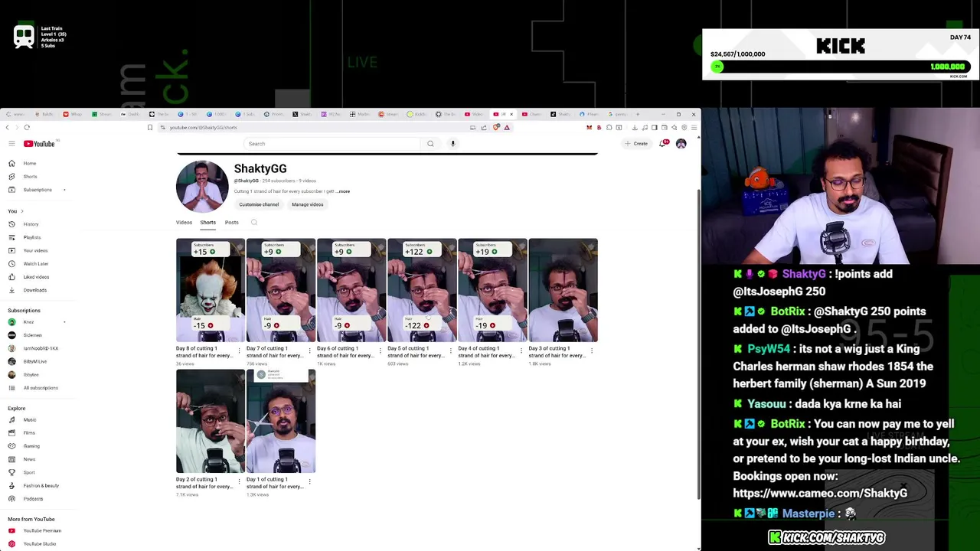980x551 pixels.
Task: Open Day 8 Pennywise short thumbnail
Action: (211, 290)
